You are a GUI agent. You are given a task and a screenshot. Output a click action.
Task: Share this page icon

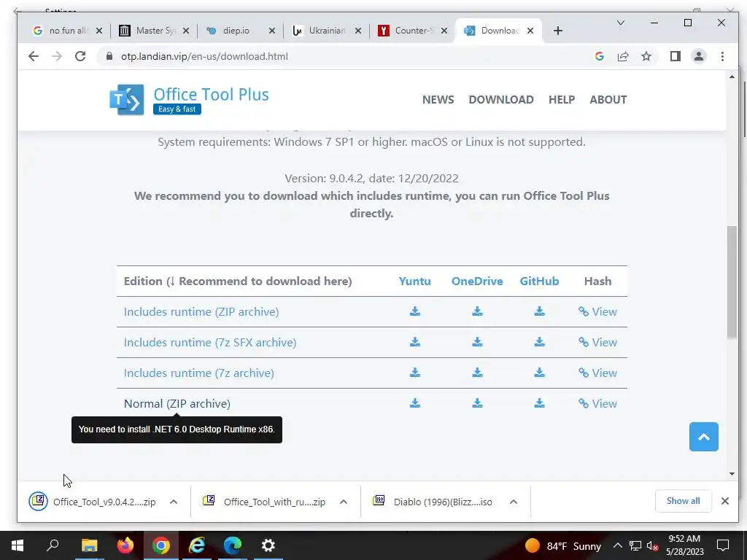623,56
